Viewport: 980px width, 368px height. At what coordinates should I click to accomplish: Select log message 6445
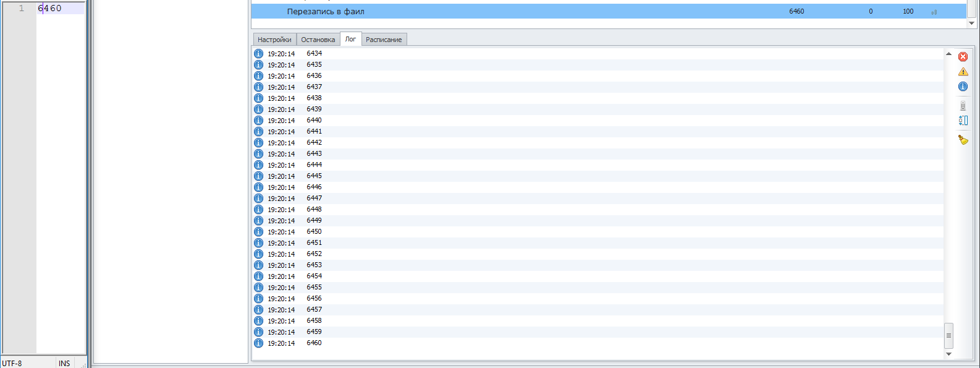[x=314, y=176]
